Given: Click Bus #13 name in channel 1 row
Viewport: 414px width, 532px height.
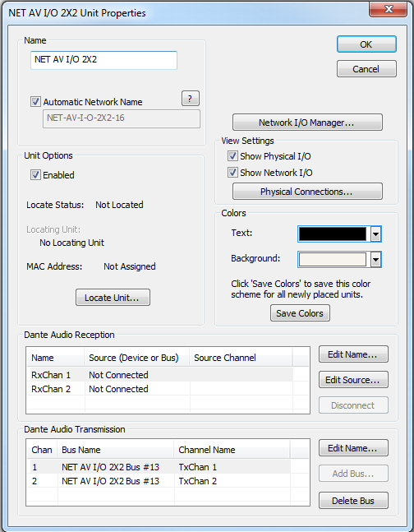Looking at the screenshot, I should (110, 467).
